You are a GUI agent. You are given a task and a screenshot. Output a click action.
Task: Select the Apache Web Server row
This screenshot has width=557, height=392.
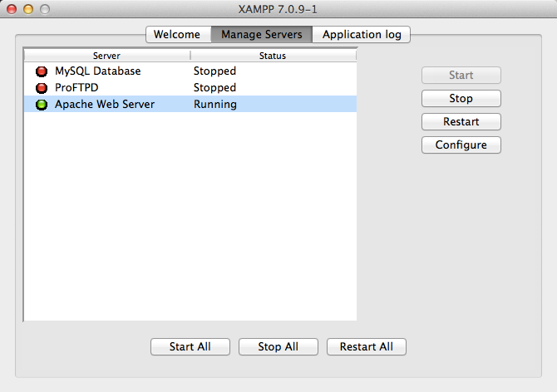pyautogui.click(x=190, y=104)
